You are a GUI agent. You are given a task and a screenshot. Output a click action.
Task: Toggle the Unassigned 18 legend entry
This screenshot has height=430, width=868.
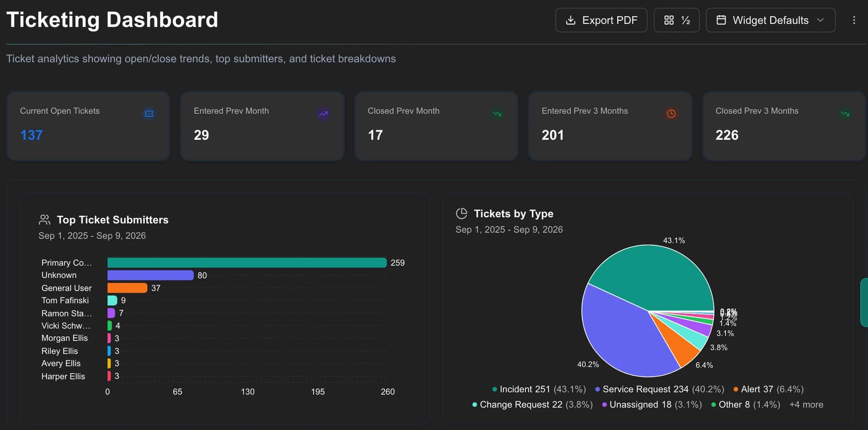(x=652, y=405)
